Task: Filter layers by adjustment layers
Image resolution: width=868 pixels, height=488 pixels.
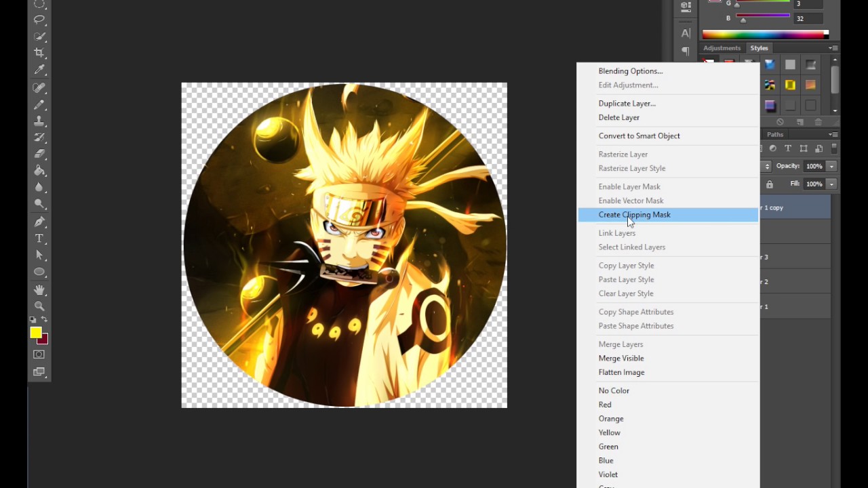Action: point(773,148)
